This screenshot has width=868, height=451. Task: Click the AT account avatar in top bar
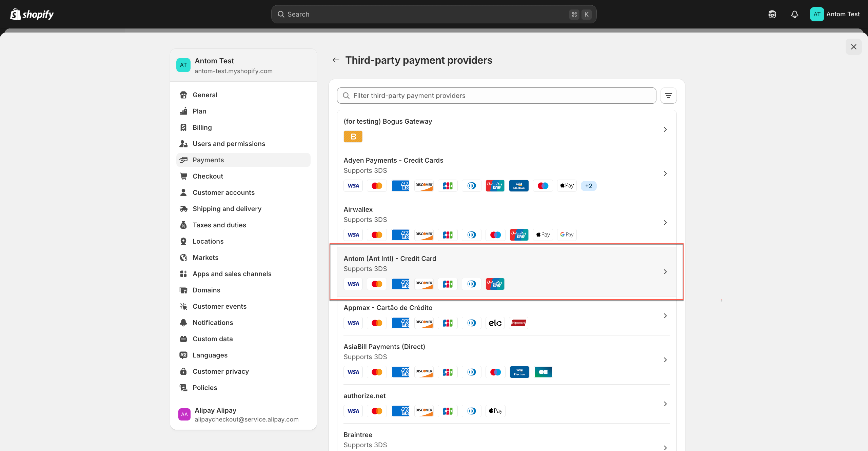click(817, 14)
